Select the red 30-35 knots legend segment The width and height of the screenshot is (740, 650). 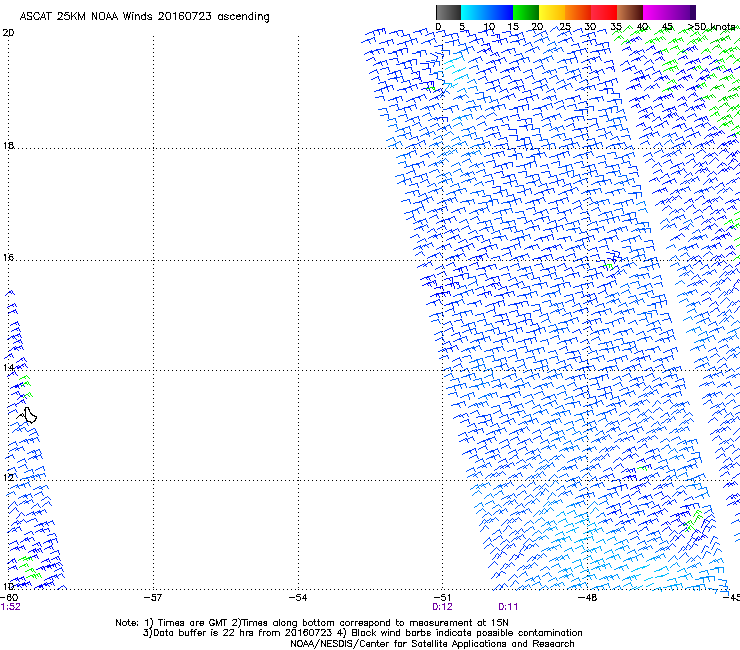point(604,12)
